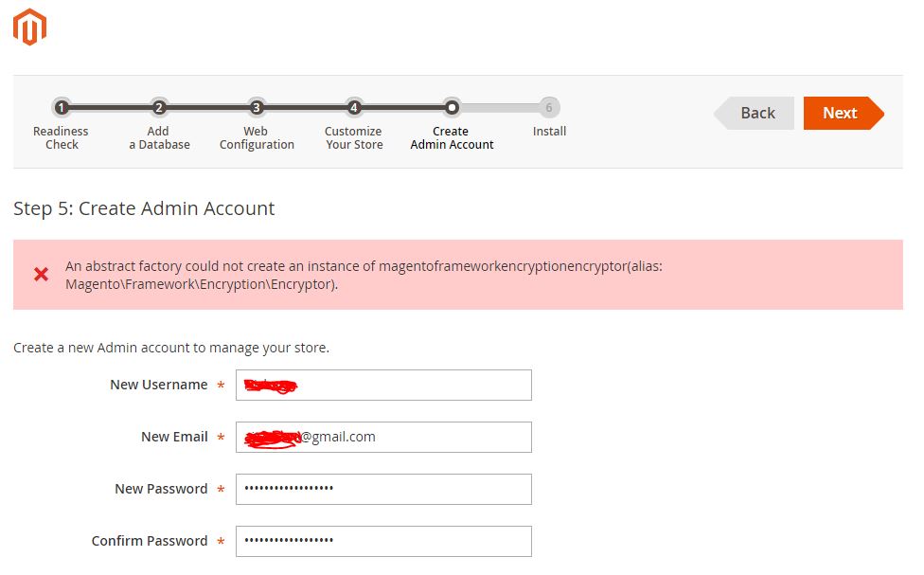The width and height of the screenshot is (924, 575).
Task: Click inside the New Password field
Action: point(383,489)
